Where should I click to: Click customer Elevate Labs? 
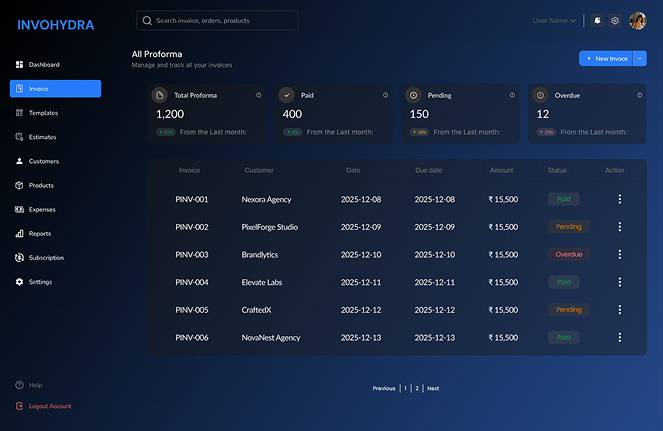point(262,282)
